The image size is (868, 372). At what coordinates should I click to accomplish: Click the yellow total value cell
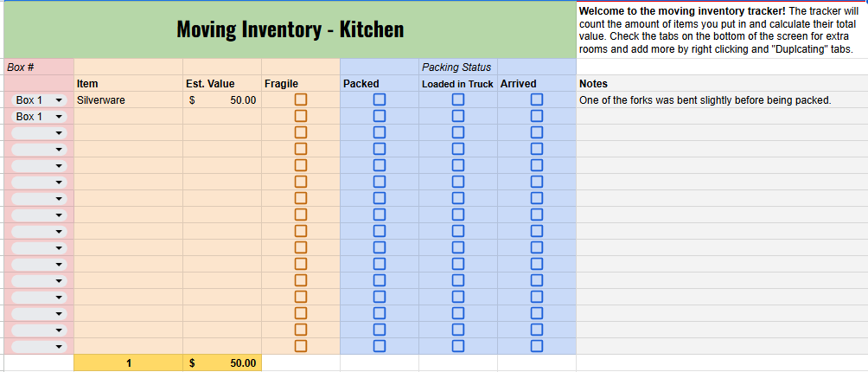tap(222, 363)
